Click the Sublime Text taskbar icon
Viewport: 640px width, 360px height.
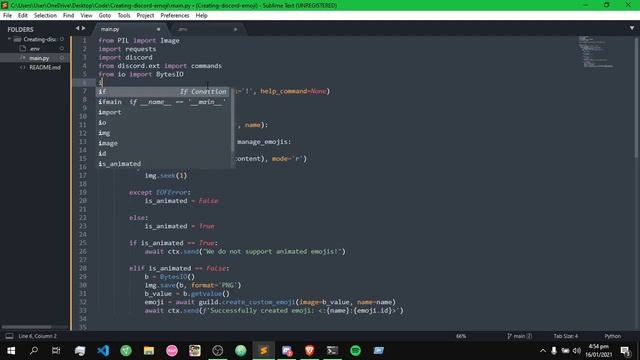[264, 351]
